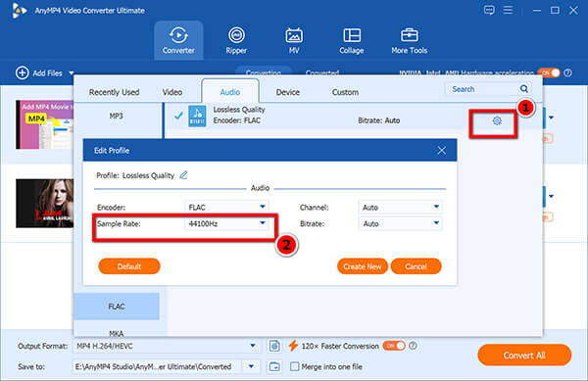The width and height of the screenshot is (588, 381).
Task: Toggle hardware acceleration switch
Action: click(x=549, y=73)
